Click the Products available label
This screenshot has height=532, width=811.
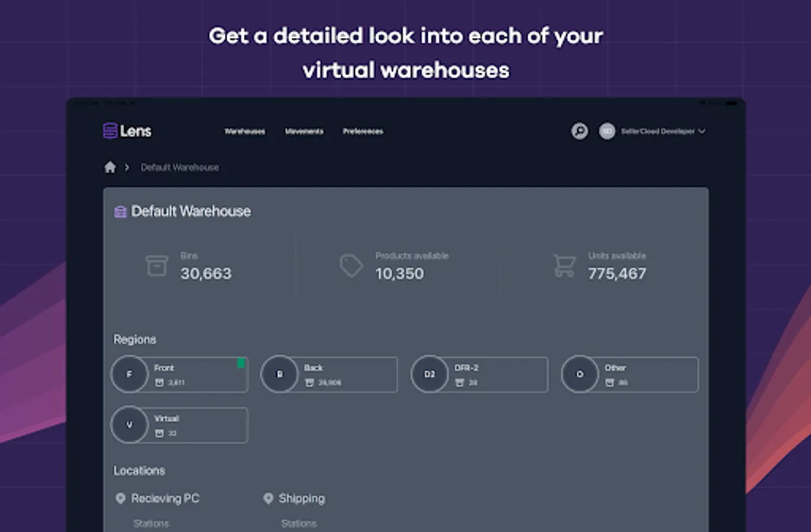412,255
